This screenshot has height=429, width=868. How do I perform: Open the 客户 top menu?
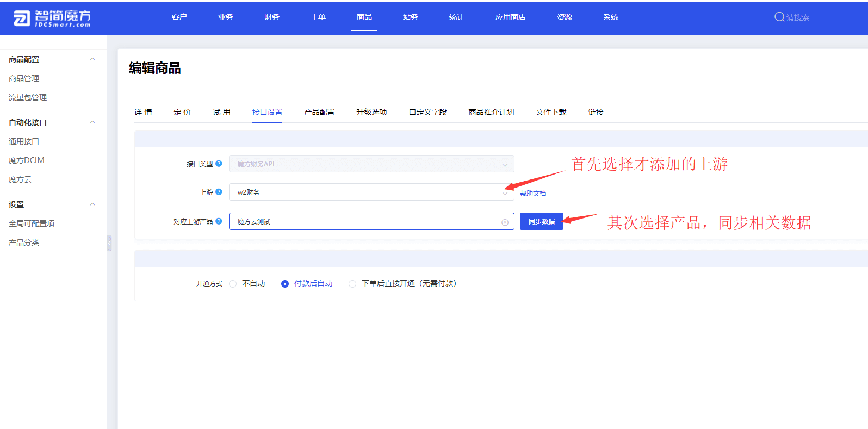(x=179, y=17)
